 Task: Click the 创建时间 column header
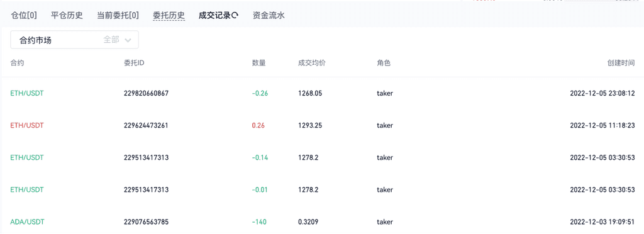621,64
